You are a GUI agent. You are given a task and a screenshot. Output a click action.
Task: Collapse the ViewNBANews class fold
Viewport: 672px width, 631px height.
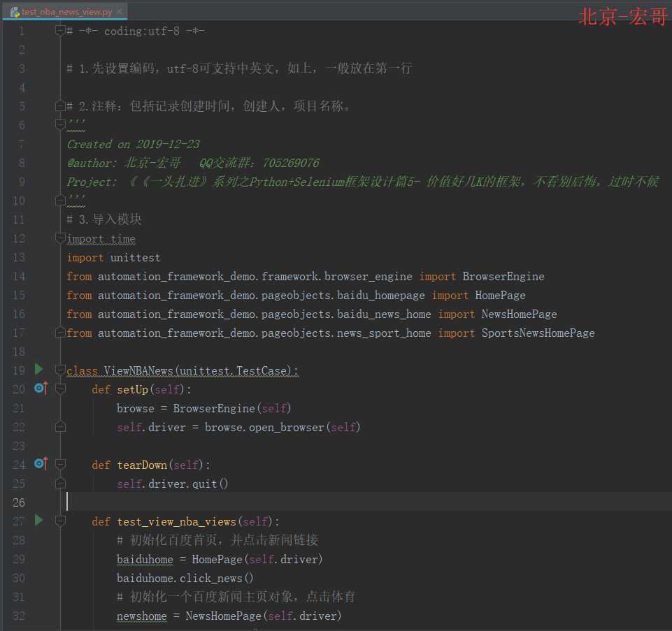60,370
